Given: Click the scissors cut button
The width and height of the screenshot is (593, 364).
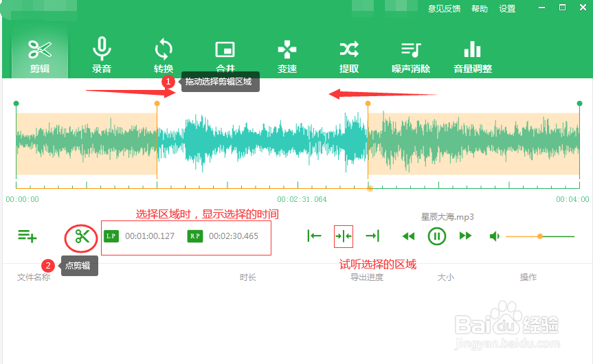Looking at the screenshot, I should coord(82,237).
